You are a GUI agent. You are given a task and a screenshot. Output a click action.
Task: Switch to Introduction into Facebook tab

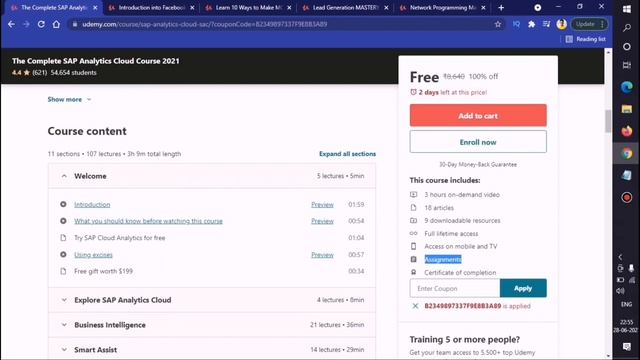pos(151,8)
